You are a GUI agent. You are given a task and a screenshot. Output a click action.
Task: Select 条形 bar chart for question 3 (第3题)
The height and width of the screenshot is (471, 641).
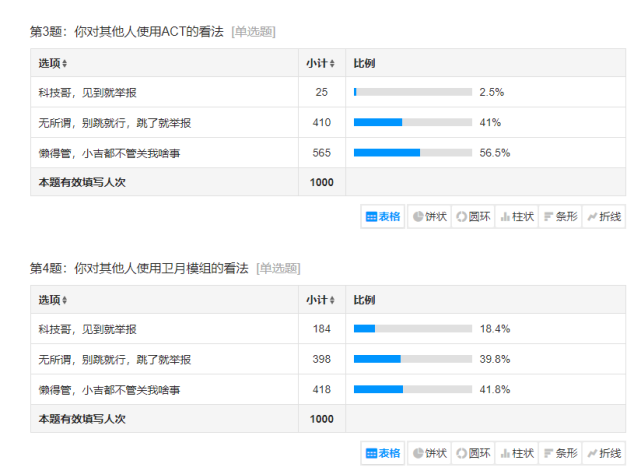coord(560,217)
